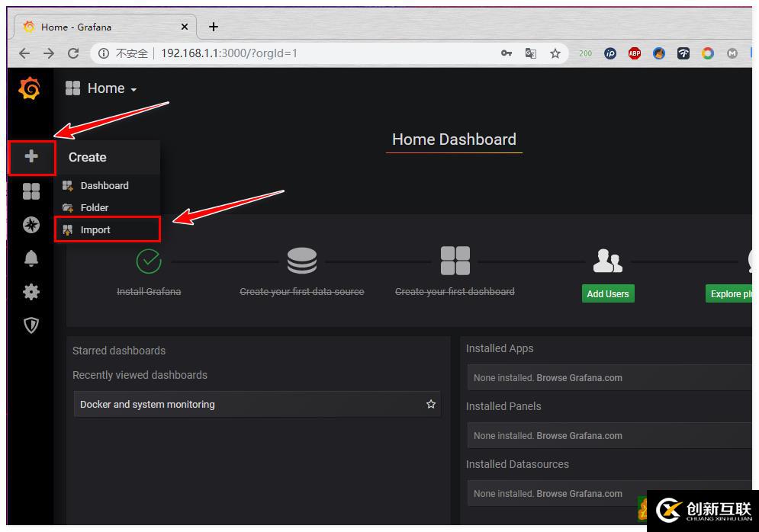The height and width of the screenshot is (532, 759).
Task: Star the Docker and system monitoring dashboard
Action: coord(431,404)
